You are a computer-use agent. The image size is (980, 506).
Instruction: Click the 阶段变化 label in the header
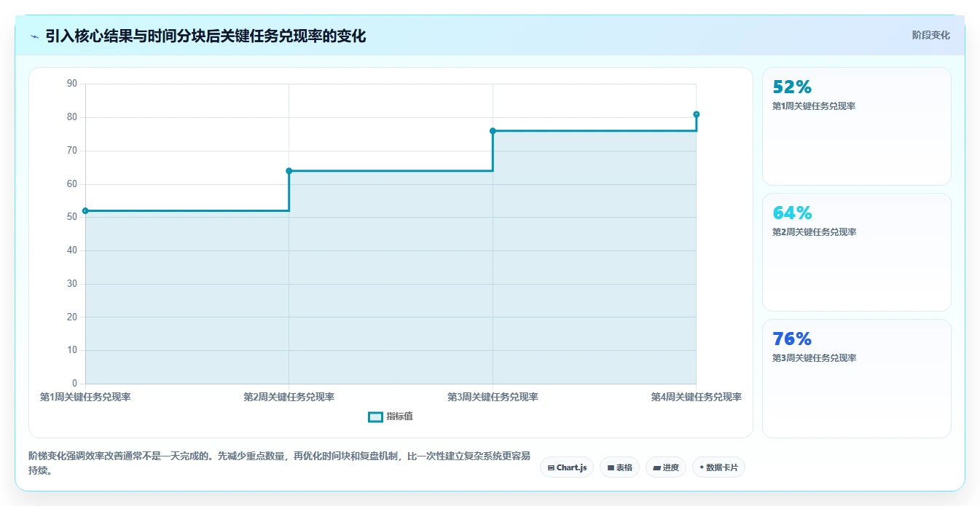pyautogui.click(x=930, y=35)
